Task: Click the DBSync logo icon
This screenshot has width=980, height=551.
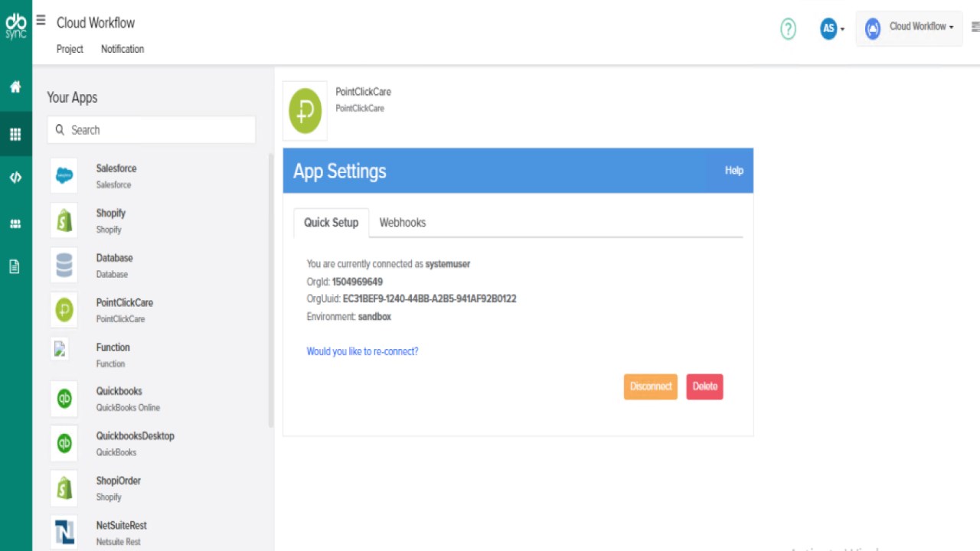Action: point(15,26)
